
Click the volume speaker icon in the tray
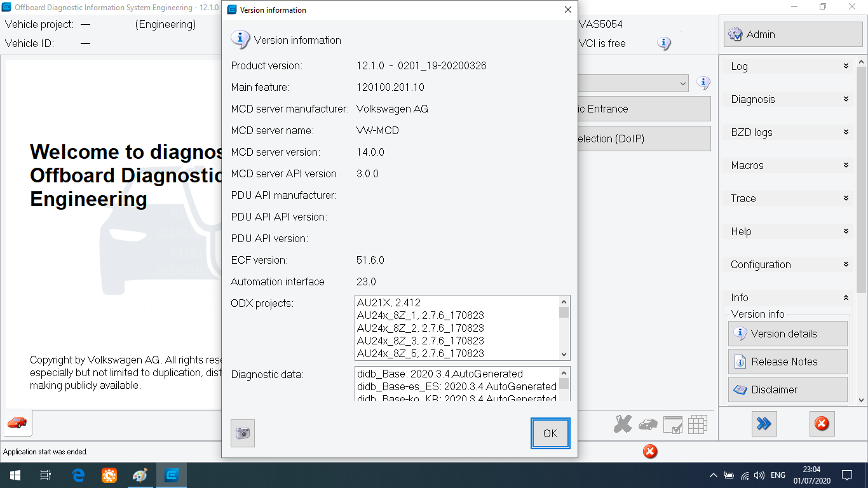pos(759,475)
